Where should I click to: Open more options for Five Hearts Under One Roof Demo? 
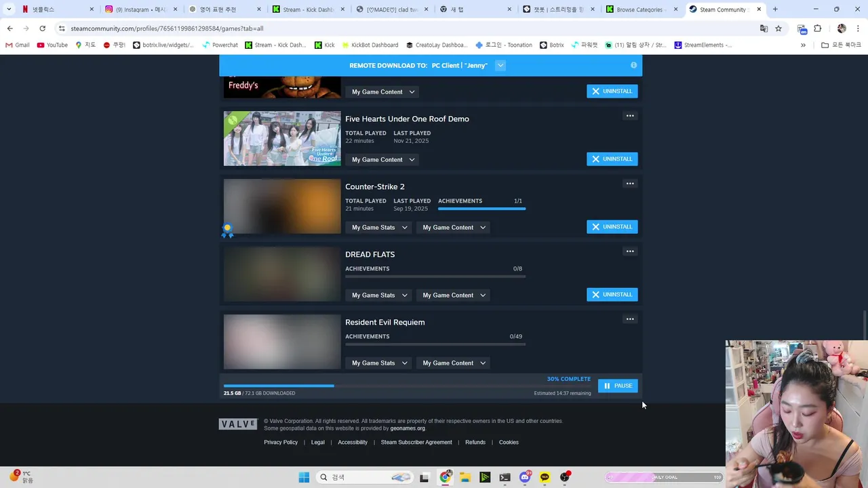click(630, 116)
